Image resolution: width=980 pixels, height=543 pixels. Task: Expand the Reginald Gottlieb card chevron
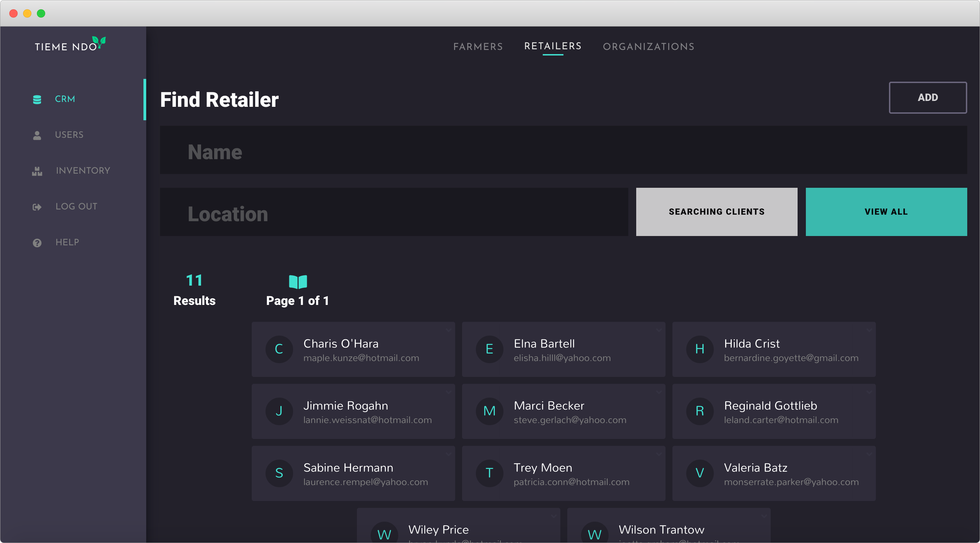pos(869,392)
